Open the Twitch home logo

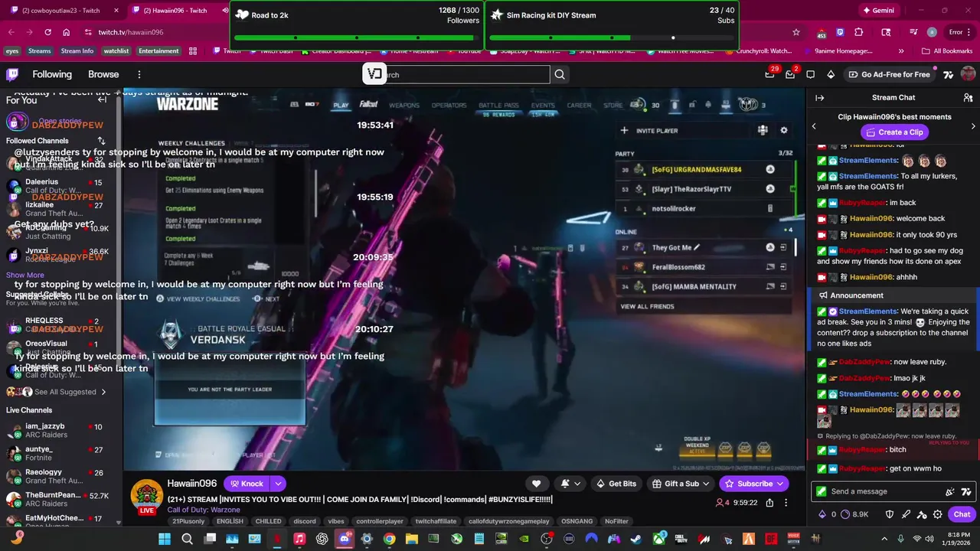12,74
